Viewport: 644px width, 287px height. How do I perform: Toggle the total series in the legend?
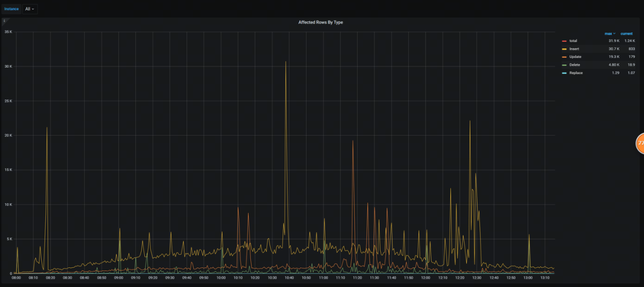point(573,41)
